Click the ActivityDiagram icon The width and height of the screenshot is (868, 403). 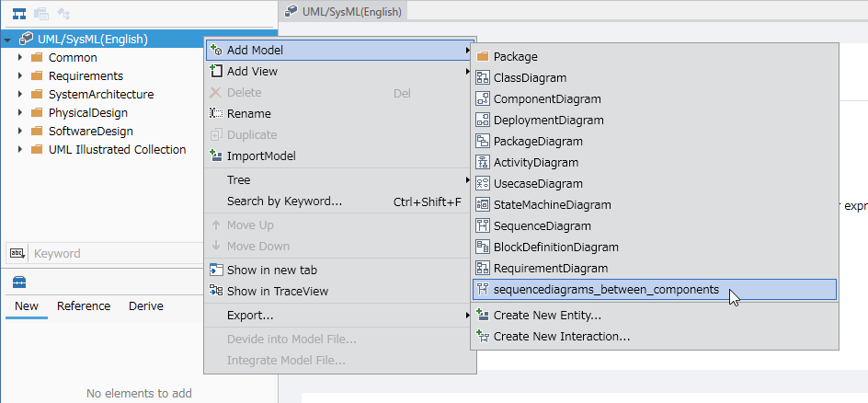[x=483, y=162]
